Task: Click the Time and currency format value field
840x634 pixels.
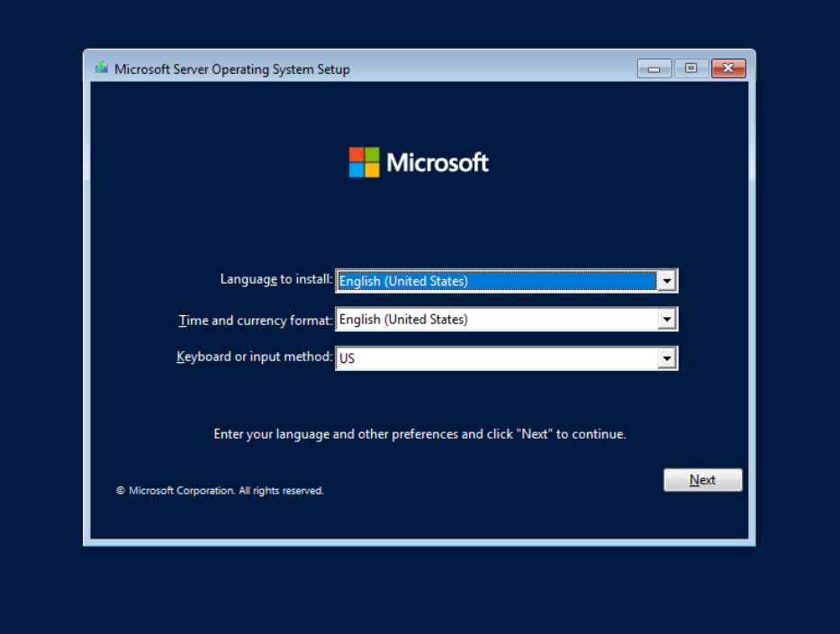Action: tap(495, 320)
